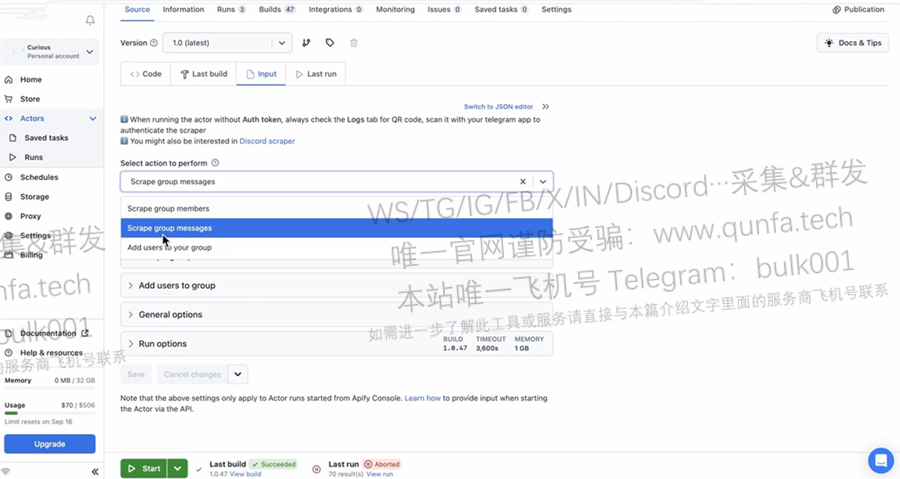Click the View build link
This screenshot has width=900, height=479.
coord(245,474)
